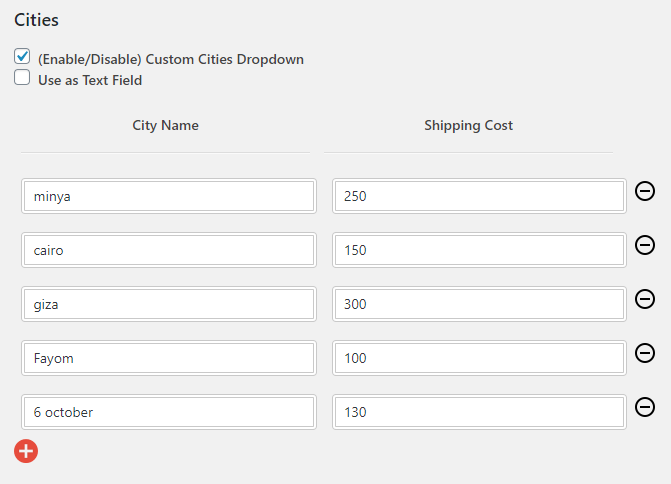Click the 250 shipping cost field
The image size is (671, 484).
point(479,196)
